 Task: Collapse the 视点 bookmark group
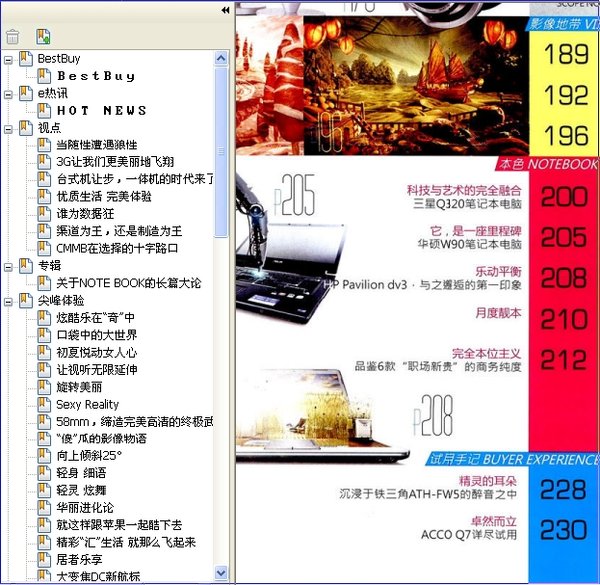[x=8, y=129]
